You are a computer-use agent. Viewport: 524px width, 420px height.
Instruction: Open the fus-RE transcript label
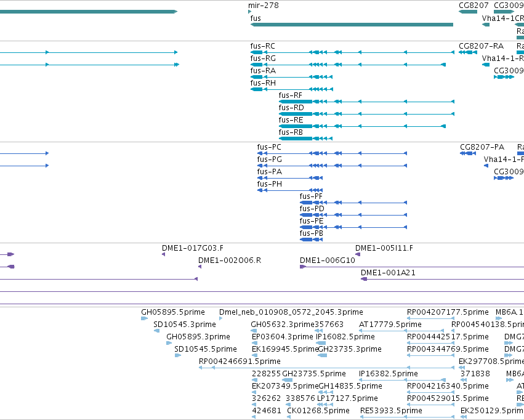tap(291, 120)
